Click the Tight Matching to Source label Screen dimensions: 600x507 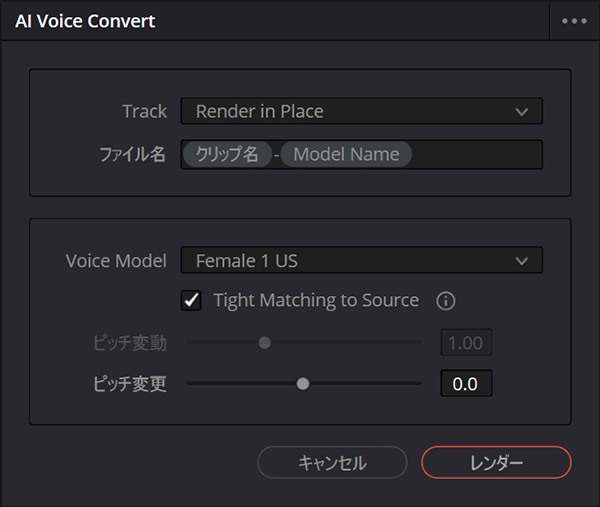tap(316, 300)
